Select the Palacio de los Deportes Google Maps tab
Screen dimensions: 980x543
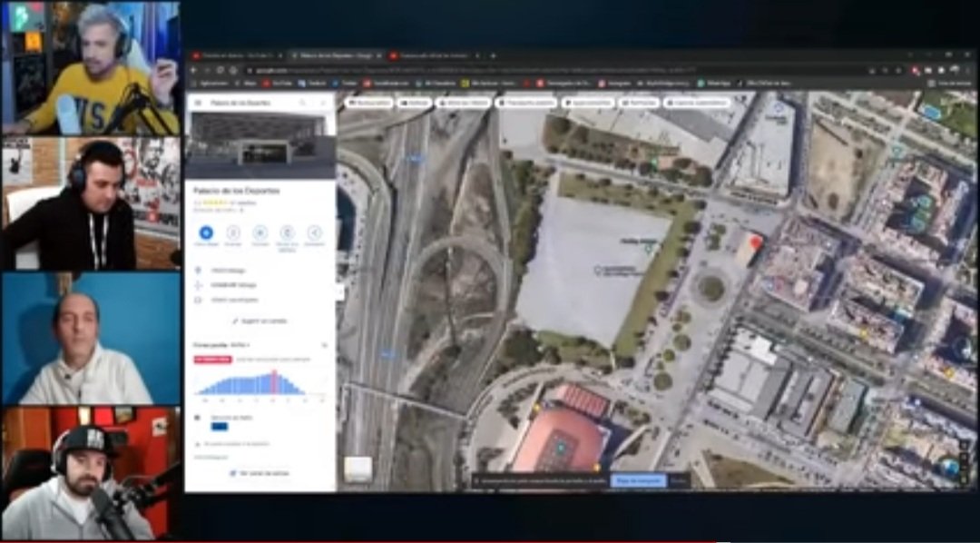pos(335,55)
